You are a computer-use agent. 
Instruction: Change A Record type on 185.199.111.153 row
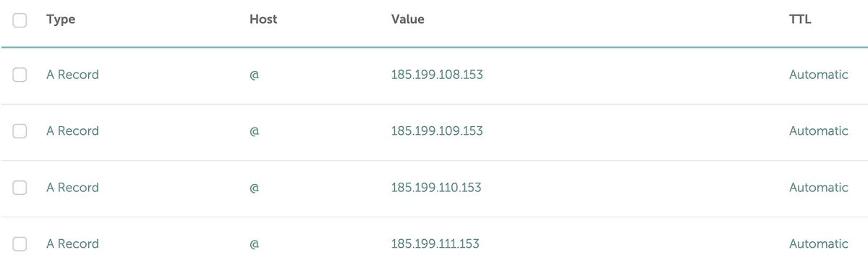coord(72,244)
